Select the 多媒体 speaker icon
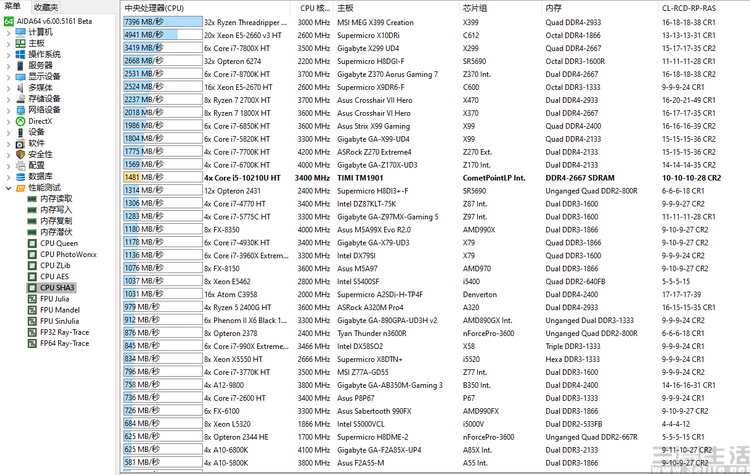 point(21,88)
